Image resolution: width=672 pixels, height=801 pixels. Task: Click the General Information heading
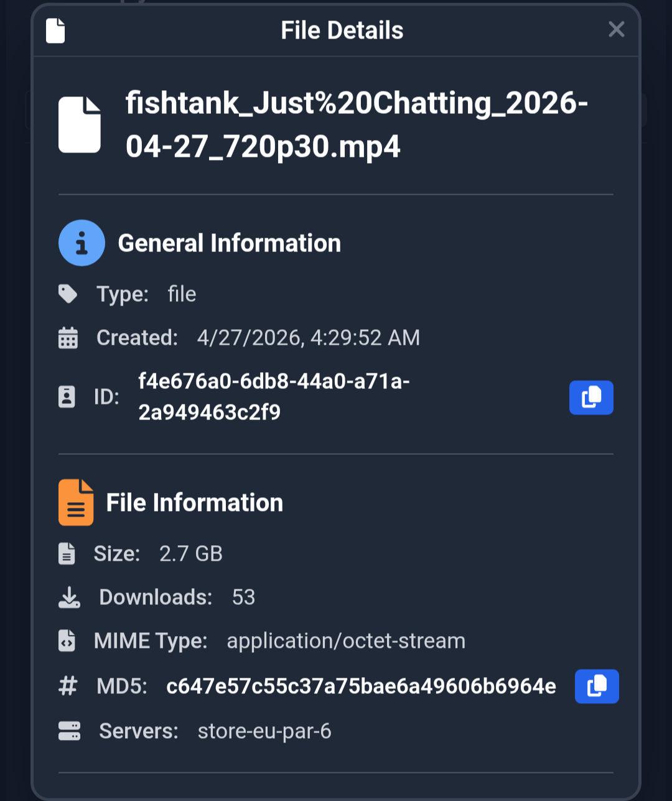pos(230,243)
